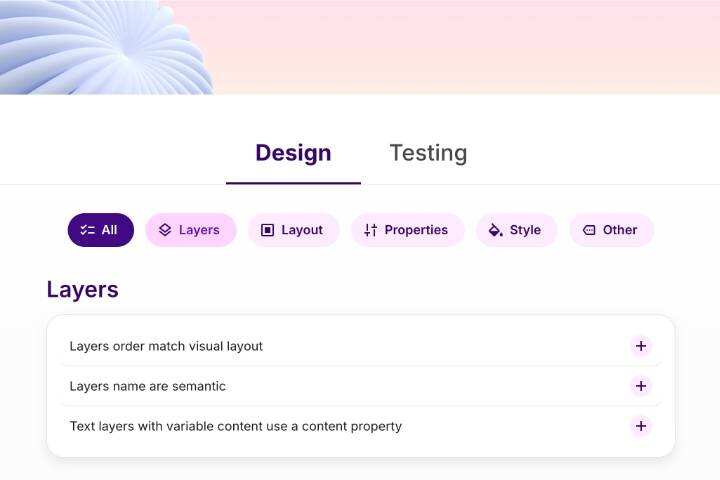The image size is (720, 480).
Task: Expand the 'Text layers with variable content' item
Action: (x=641, y=426)
